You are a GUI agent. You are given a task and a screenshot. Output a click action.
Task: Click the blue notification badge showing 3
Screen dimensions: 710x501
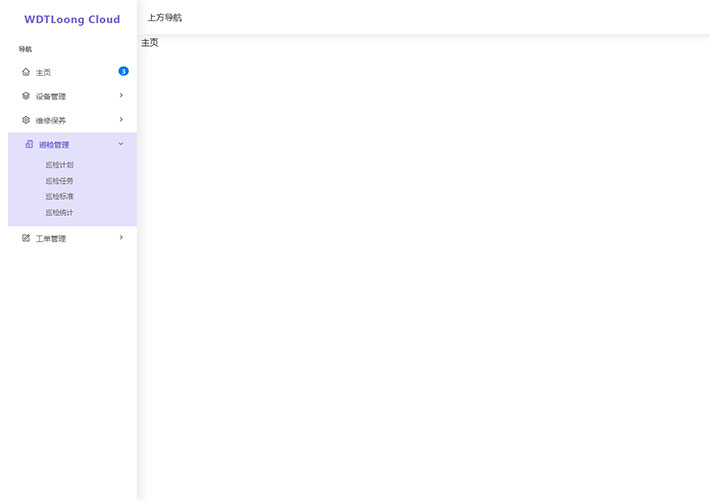[123, 71]
